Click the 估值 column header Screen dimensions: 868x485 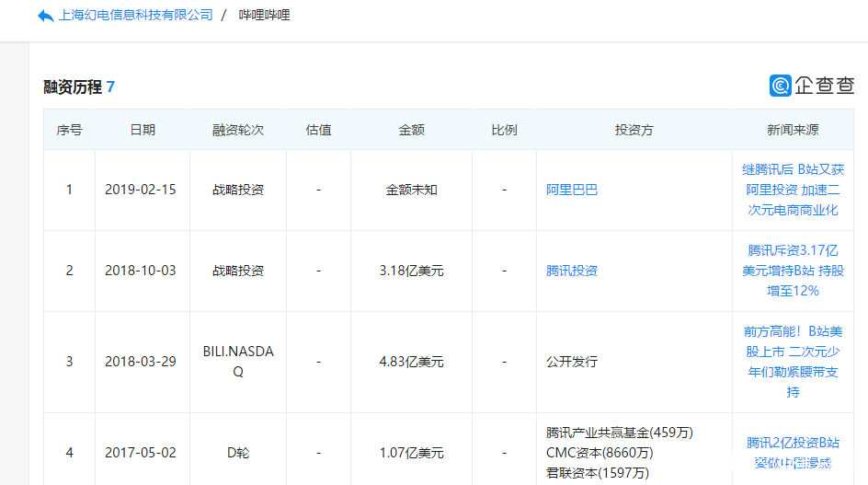click(x=318, y=130)
